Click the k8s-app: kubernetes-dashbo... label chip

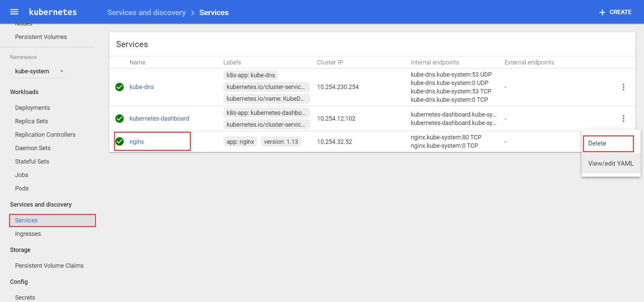point(266,113)
